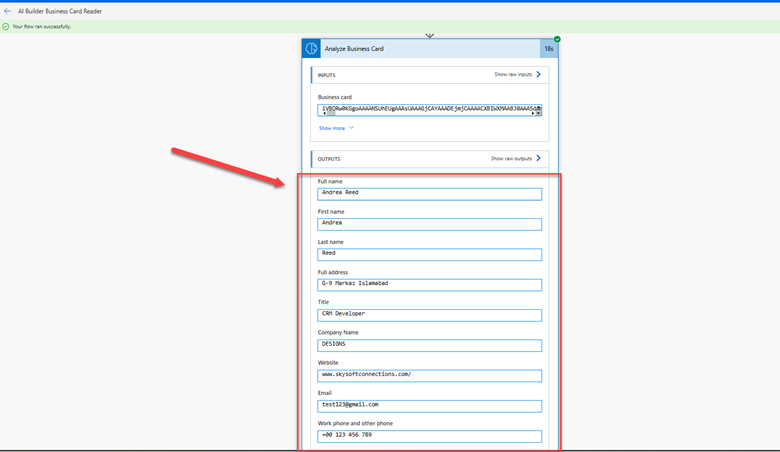Open Show raw inputs
Screen dimensions: 780x452
pos(517,75)
